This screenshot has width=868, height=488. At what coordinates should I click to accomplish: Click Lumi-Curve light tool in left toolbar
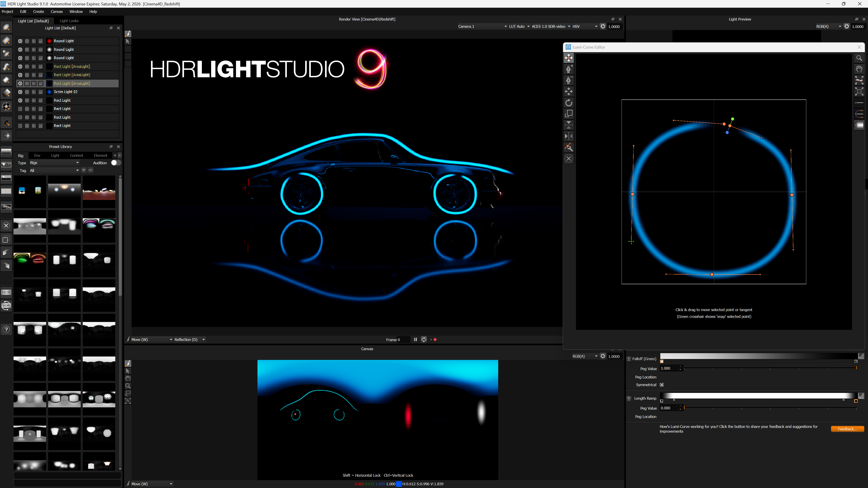point(6,67)
